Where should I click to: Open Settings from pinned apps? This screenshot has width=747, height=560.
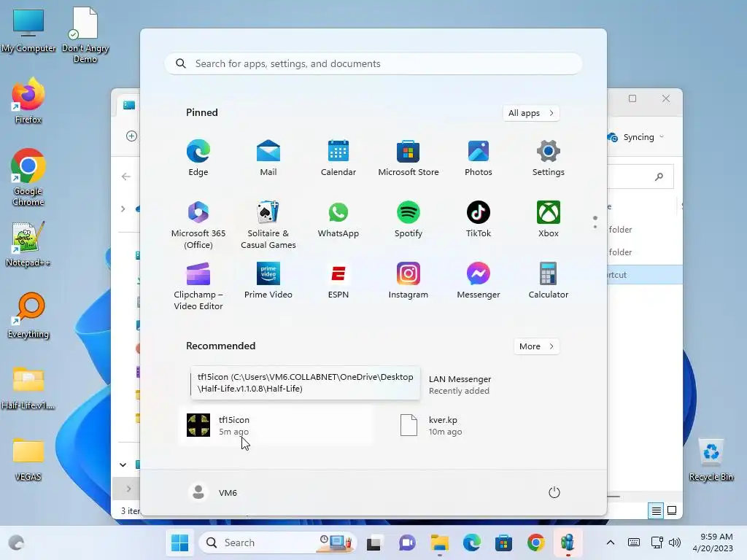[549, 157]
